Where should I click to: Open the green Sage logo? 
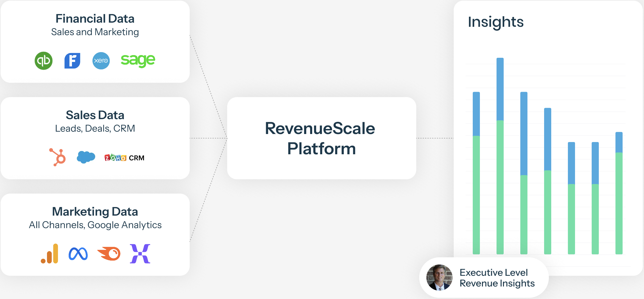pos(138,60)
